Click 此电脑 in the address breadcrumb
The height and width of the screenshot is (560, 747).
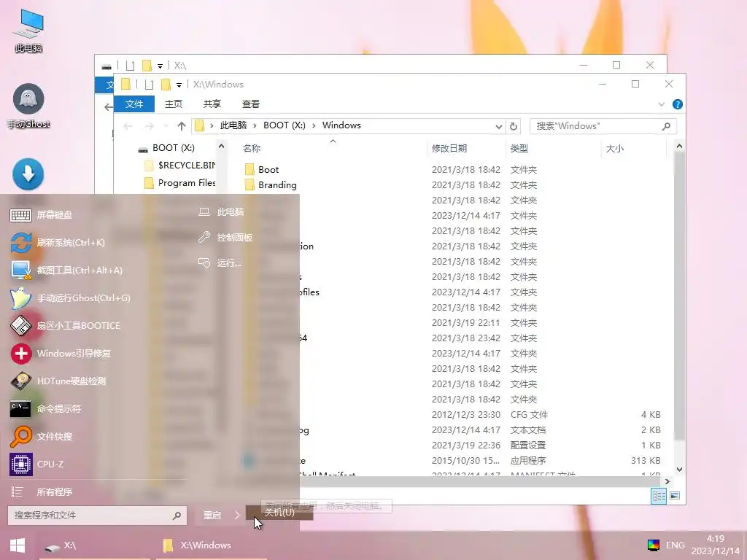point(233,125)
